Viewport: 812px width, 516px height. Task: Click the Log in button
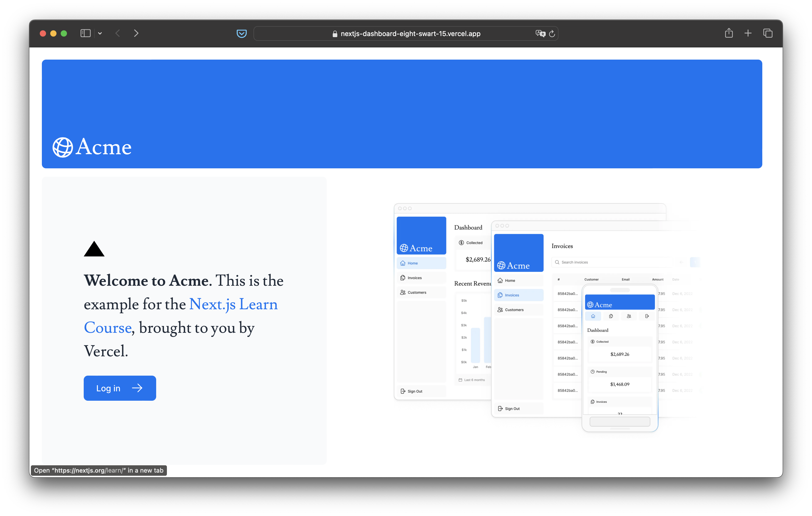[x=120, y=388]
